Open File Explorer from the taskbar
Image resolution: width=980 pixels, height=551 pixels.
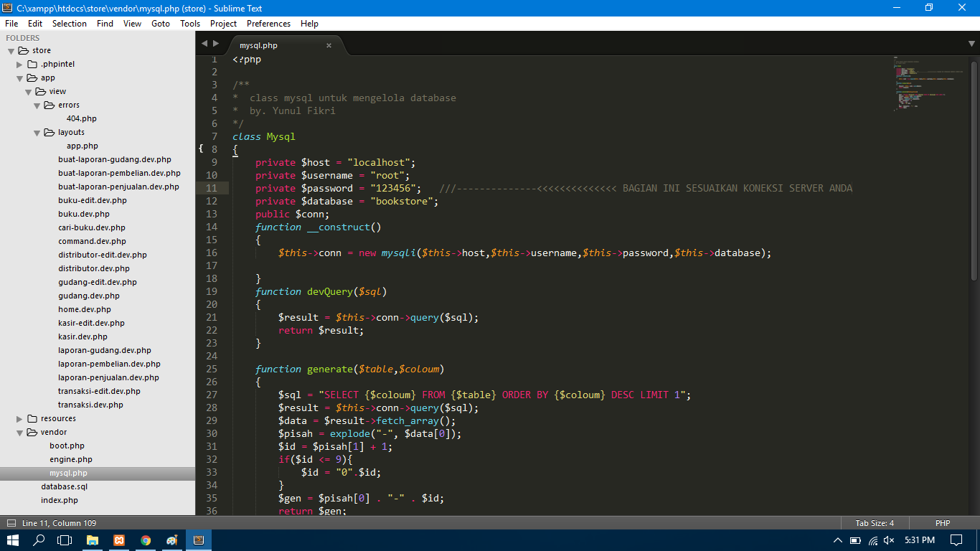coord(93,539)
